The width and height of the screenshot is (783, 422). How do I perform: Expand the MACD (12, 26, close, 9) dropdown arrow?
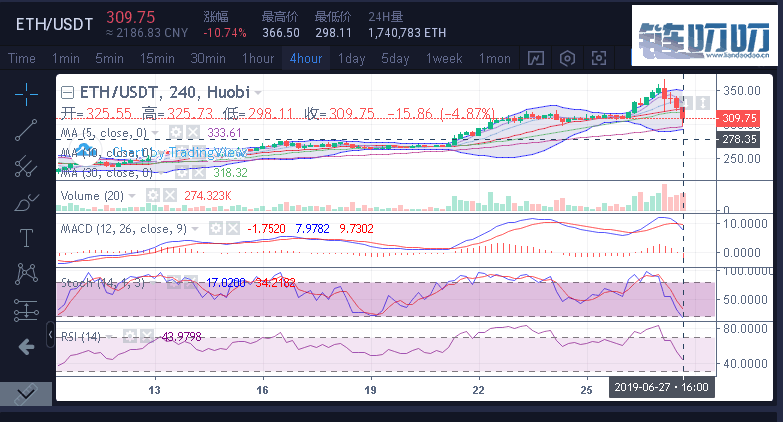point(195,229)
